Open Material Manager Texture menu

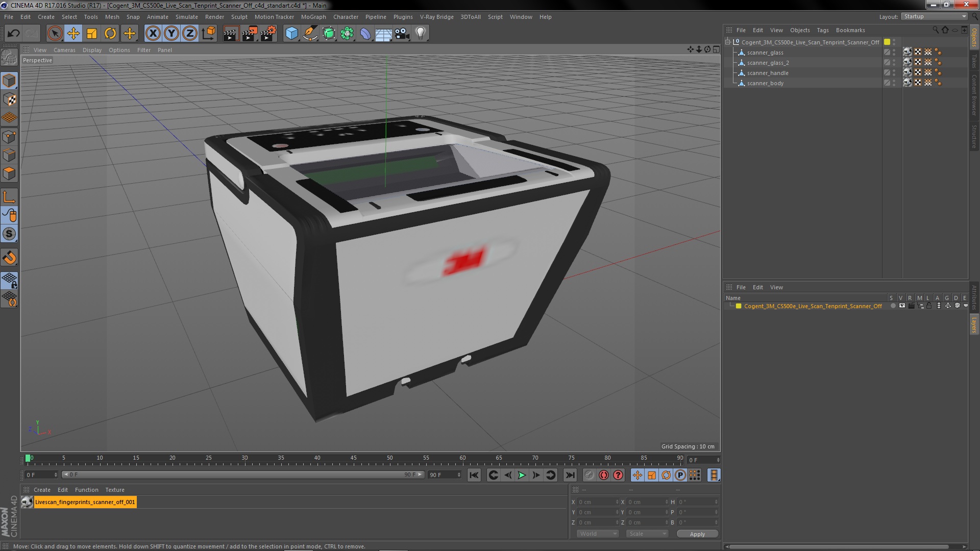114,490
